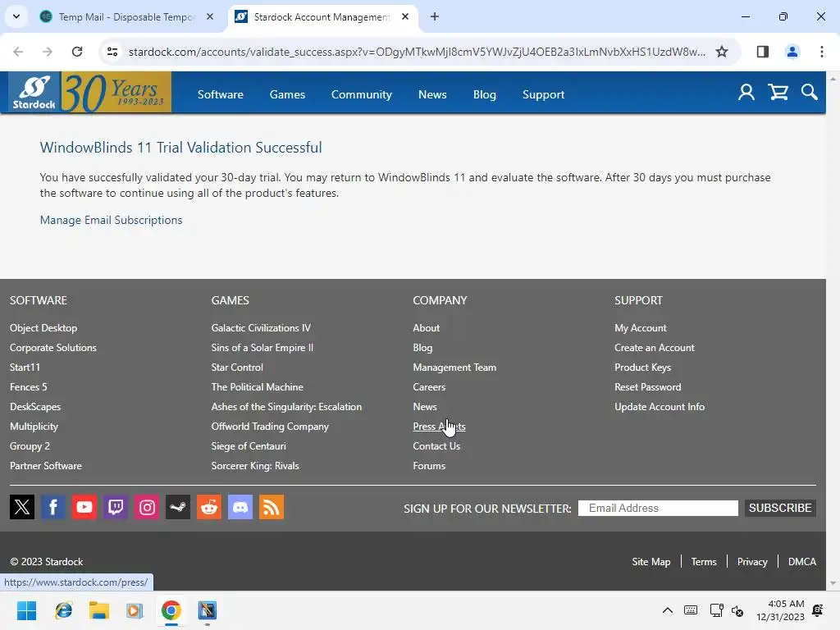This screenshot has width=840, height=630.
Task: Open the Software menu in the header
Action: tap(220, 94)
